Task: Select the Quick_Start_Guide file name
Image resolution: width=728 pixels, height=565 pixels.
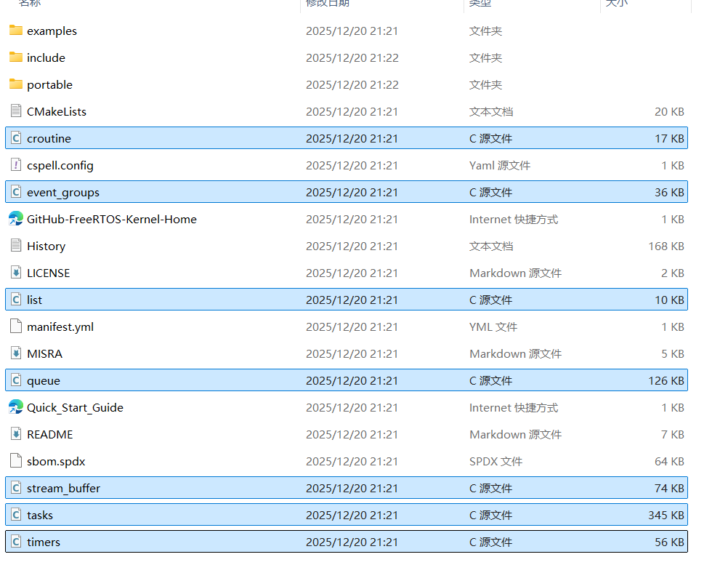Action: pos(76,408)
